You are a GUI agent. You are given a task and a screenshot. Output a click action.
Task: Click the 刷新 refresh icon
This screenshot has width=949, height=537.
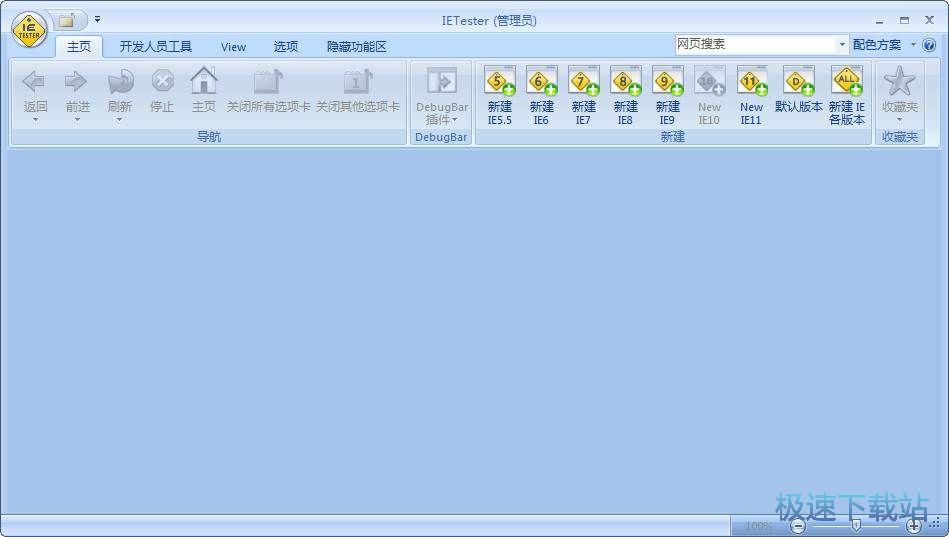coord(119,82)
